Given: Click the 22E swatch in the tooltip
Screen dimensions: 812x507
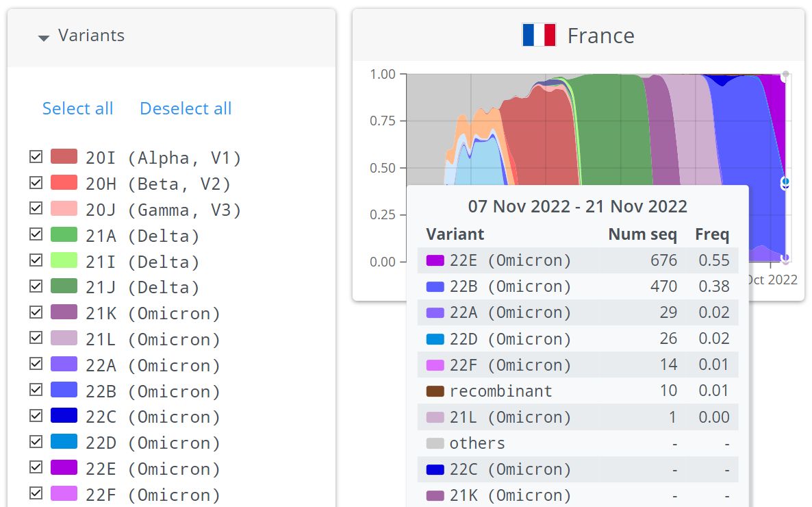Looking at the screenshot, I should pos(435,260).
